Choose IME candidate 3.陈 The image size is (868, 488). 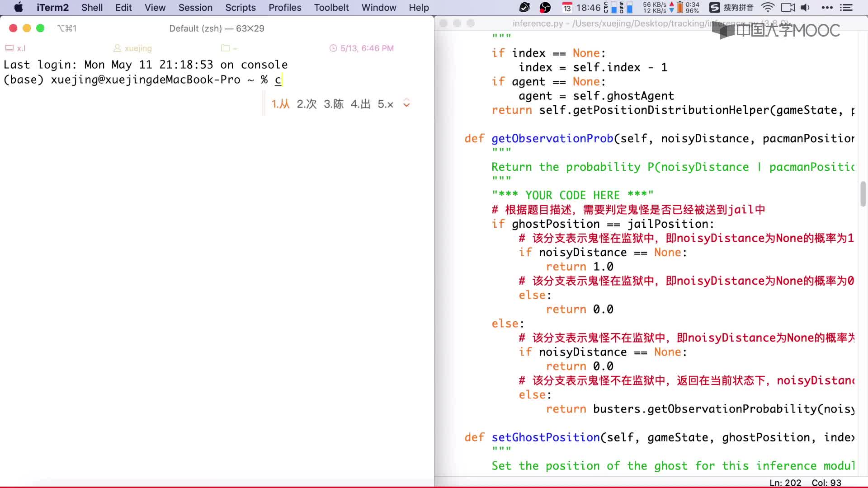tap(334, 104)
